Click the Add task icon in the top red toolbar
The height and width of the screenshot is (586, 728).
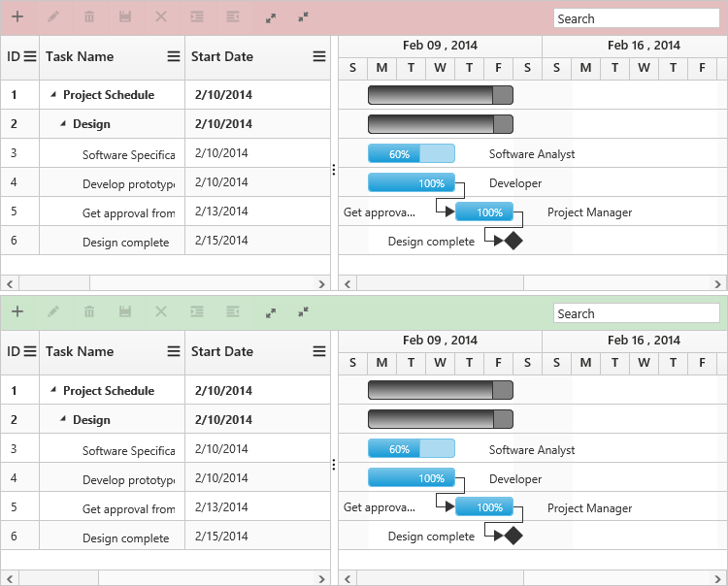point(17,17)
